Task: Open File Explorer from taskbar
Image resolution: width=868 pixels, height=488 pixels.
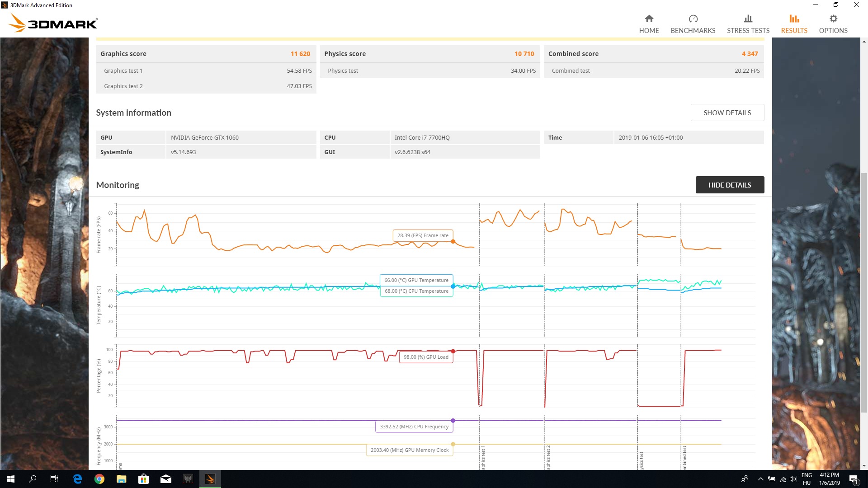Action: (x=122, y=479)
